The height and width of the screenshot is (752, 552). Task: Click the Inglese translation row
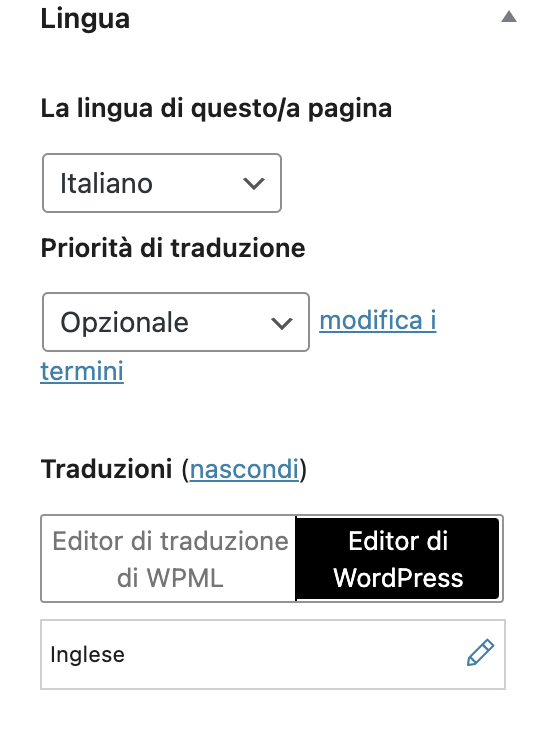[x=273, y=655]
